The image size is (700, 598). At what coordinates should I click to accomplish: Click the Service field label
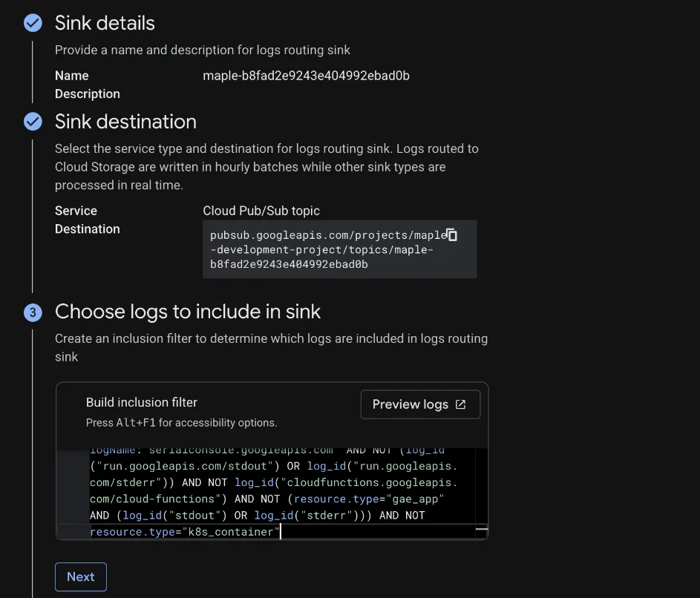pyautogui.click(x=76, y=211)
